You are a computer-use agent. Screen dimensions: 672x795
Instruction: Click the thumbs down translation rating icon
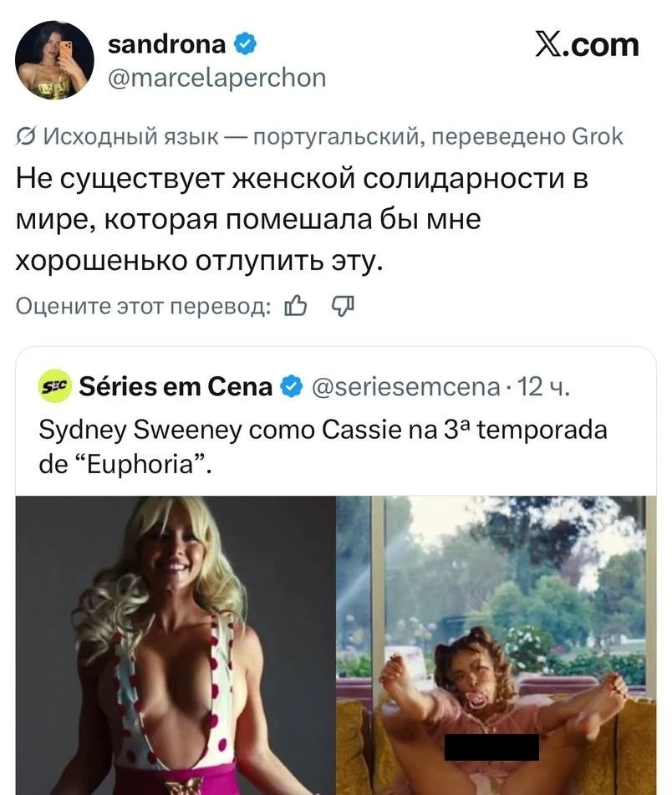coord(344,307)
